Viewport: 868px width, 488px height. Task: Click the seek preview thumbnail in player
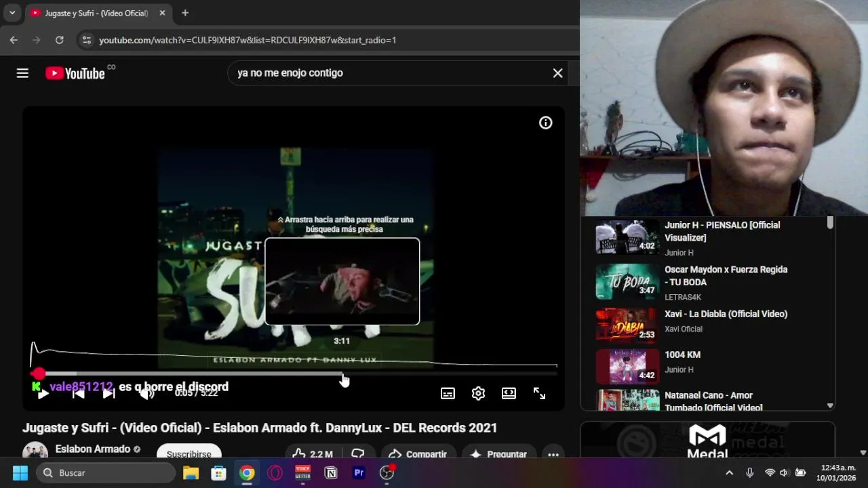(x=342, y=281)
